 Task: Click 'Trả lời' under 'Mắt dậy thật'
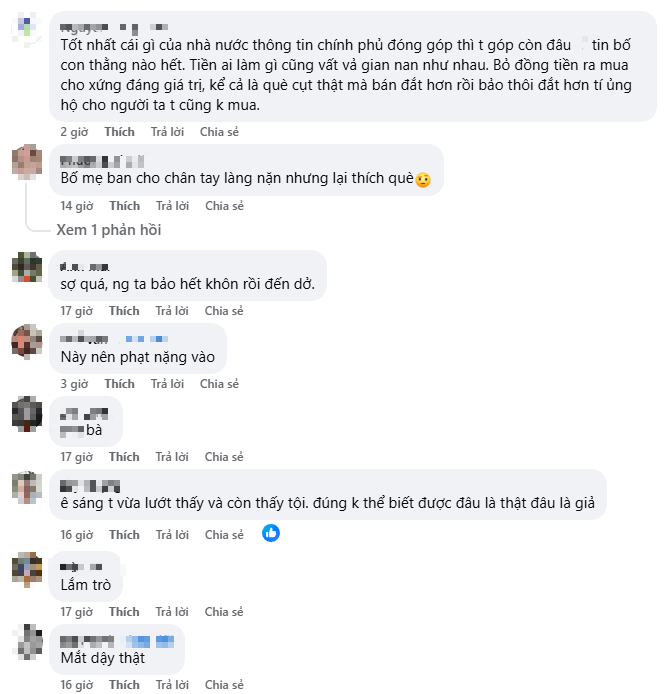pos(172,685)
